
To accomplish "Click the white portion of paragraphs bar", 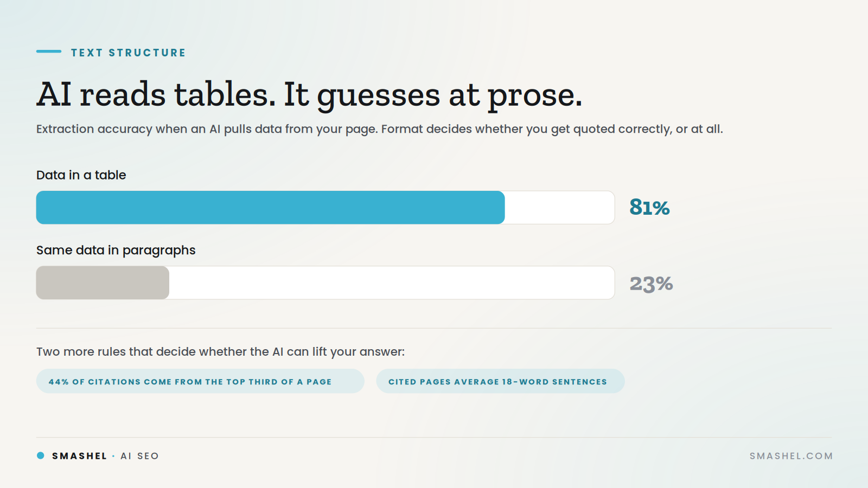I will pos(392,282).
